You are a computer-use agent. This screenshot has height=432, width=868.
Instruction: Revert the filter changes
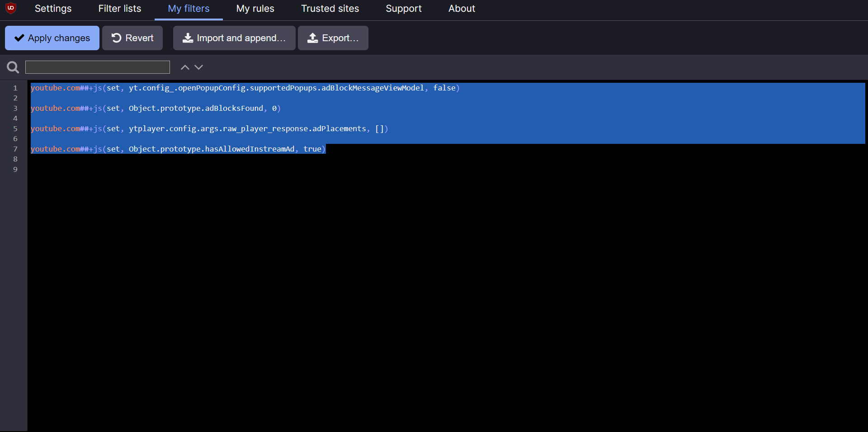pos(132,38)
